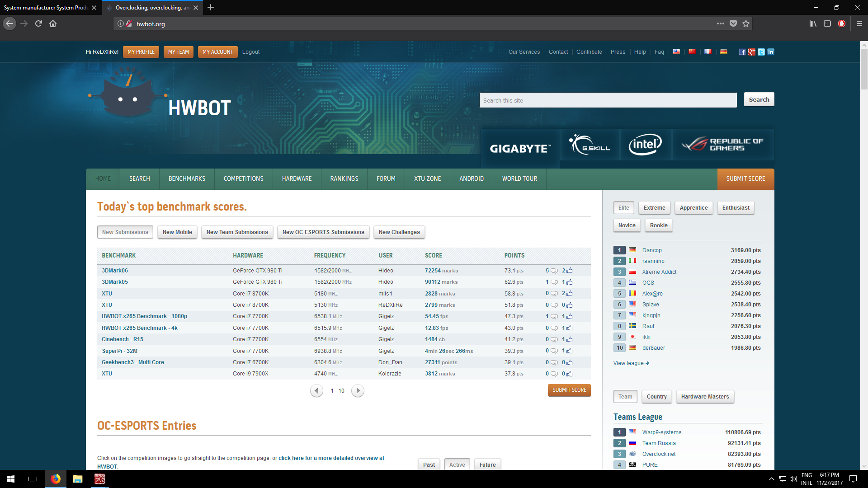Open Task View on taskbar
Viewport: 868px width, 488px height.
[33, 479]
